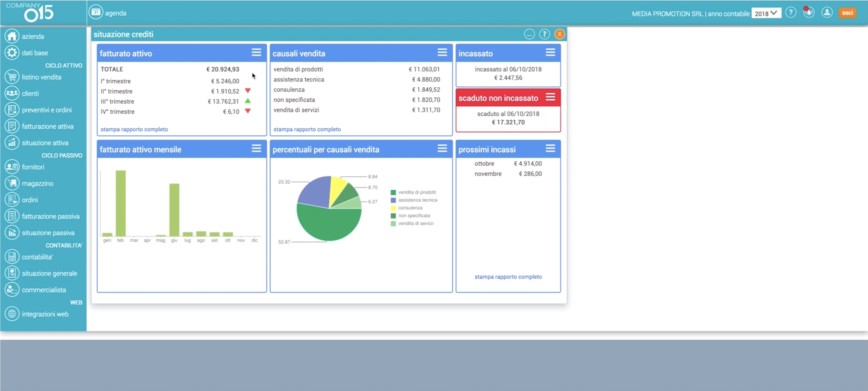Open fatturazione passiva icon

pos(12,216)
